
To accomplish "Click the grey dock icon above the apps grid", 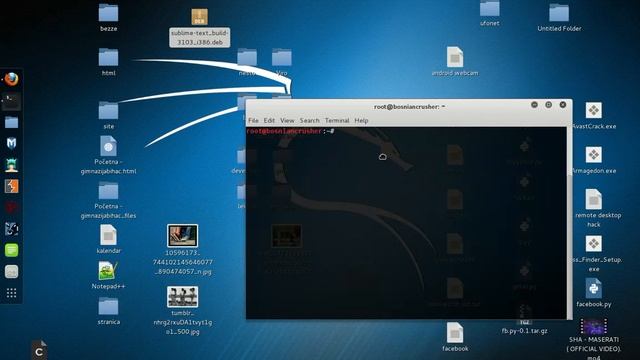I will (x=11, y=271).
